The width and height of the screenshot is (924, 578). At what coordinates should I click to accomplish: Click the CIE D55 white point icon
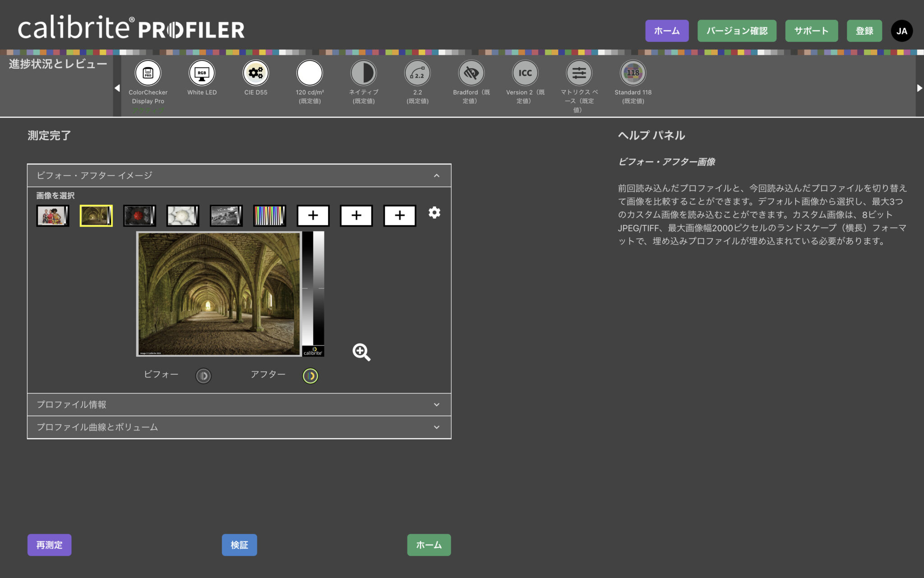point(256,73)
